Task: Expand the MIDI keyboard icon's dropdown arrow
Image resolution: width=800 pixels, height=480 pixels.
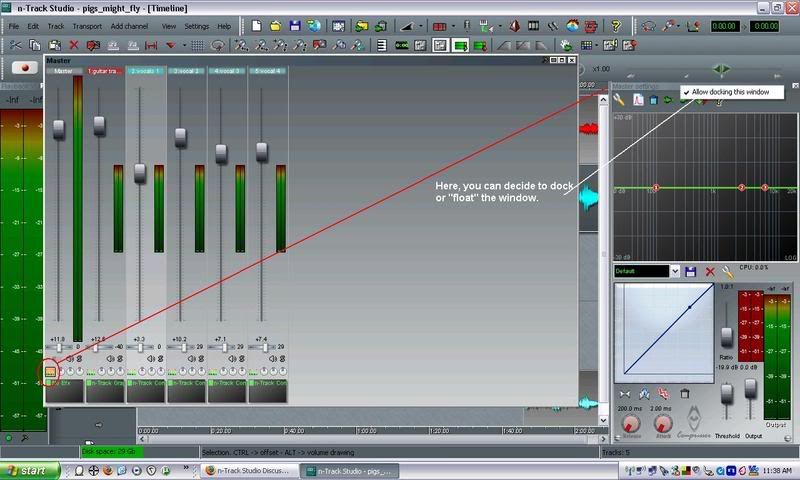Action: coord(500,26)
